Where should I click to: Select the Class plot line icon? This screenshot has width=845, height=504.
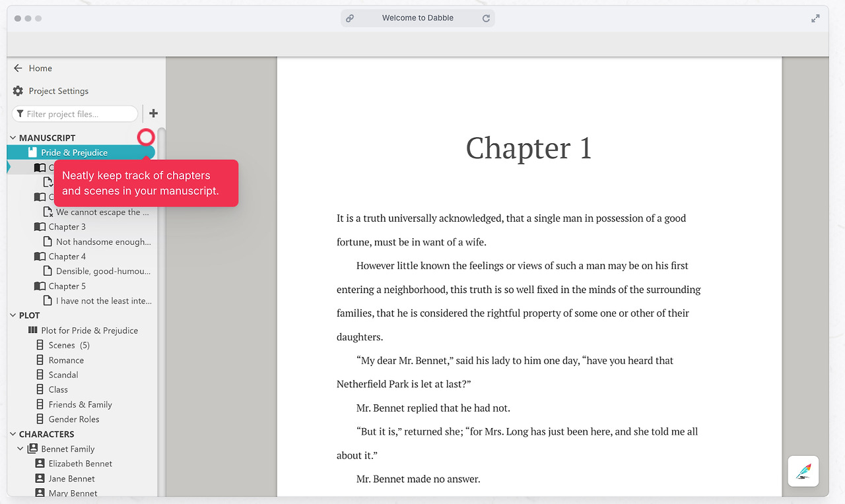tap(40, 390)
